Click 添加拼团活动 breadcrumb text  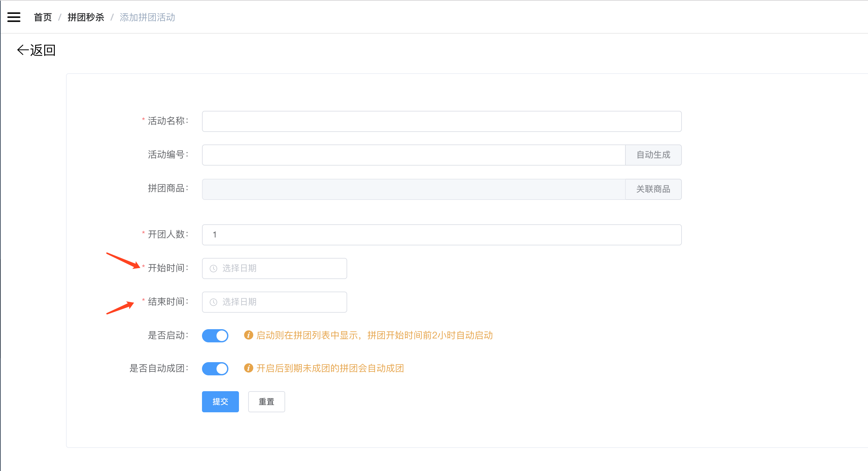(147, 17)
